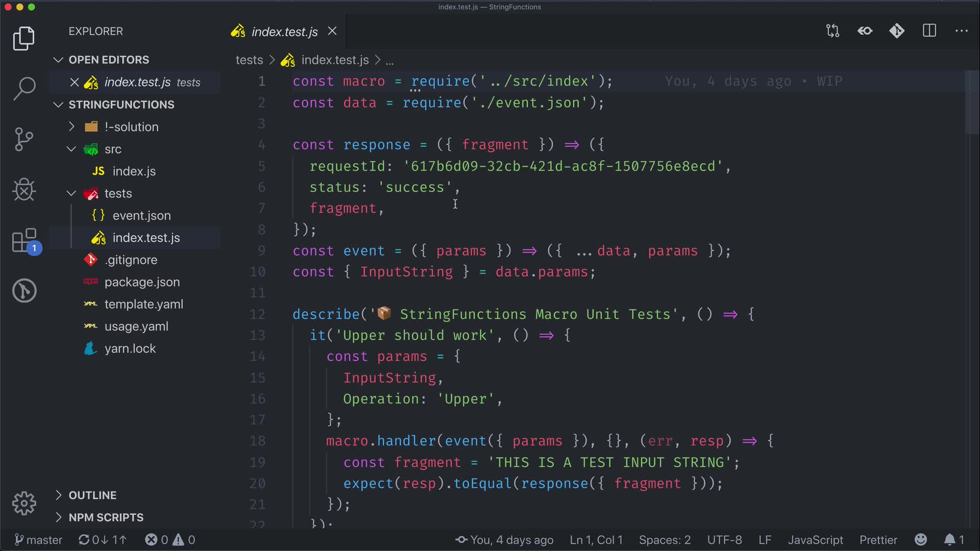
Task: Toggle file blame eye icon
Action: (x=865, y=31)
